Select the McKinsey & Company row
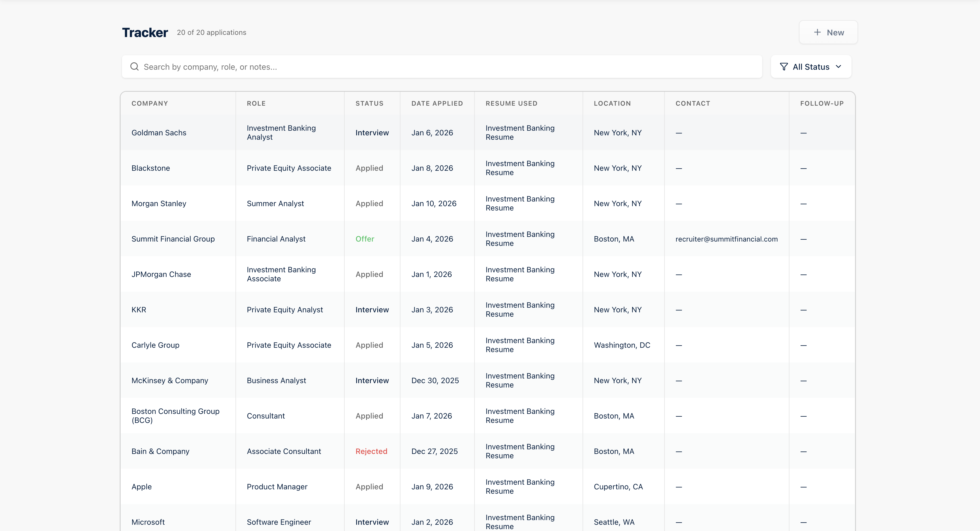The height and width of the screenshot is (531, 980). point(170,380)
